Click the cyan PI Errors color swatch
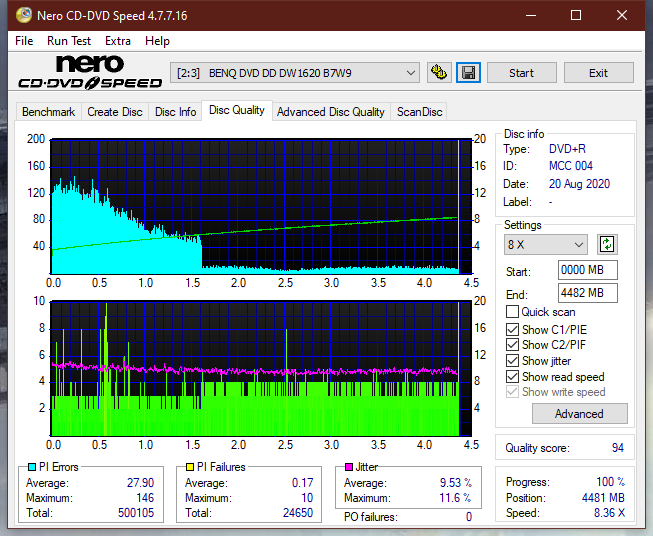653x536 pixels. (32, 467)
